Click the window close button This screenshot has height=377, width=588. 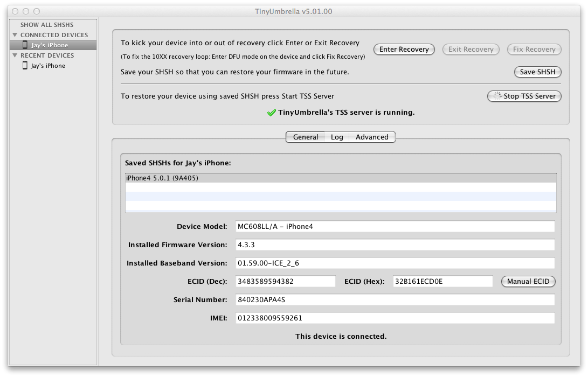coord(16,12)
